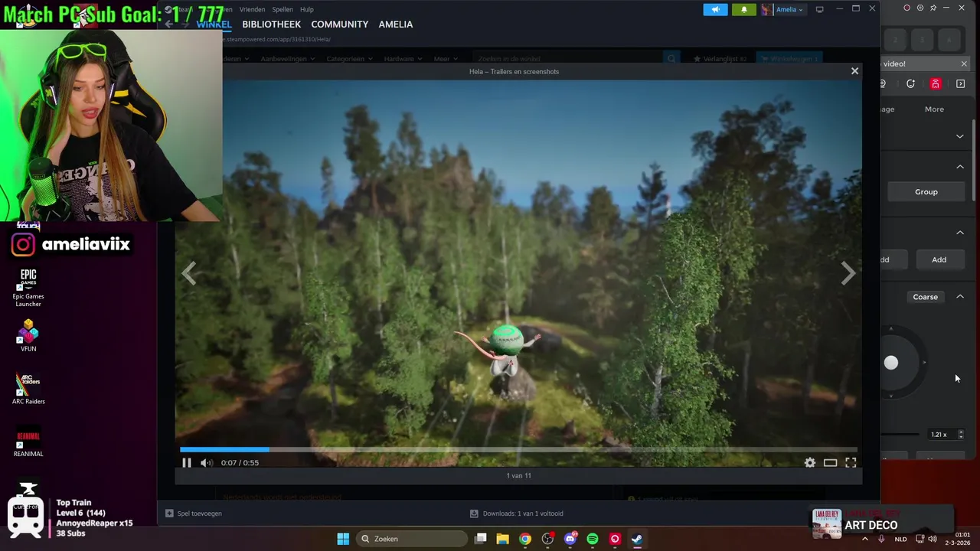Open the WINKEL store tab
Image resolution: width=980 pixels, height=551 pixels.
tap(214, 24)
